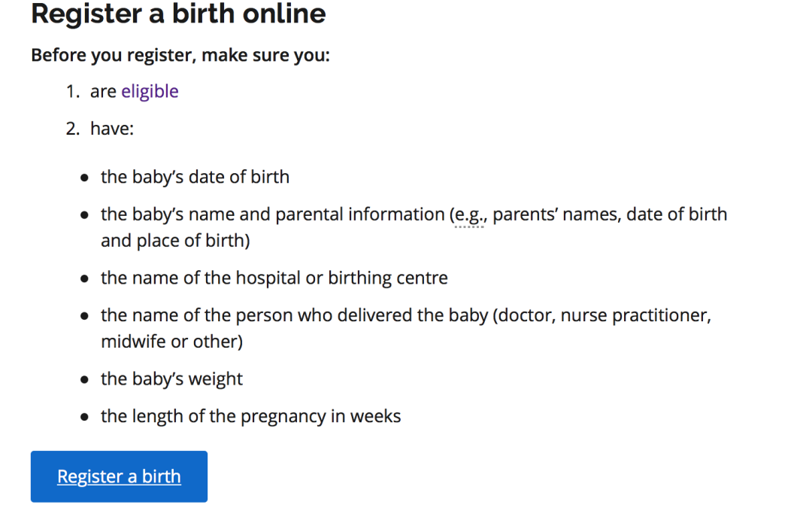Viewport: 812px width, 526px height.
Task: Click the 'have:' list item text
Action: [x=112, y=129]
